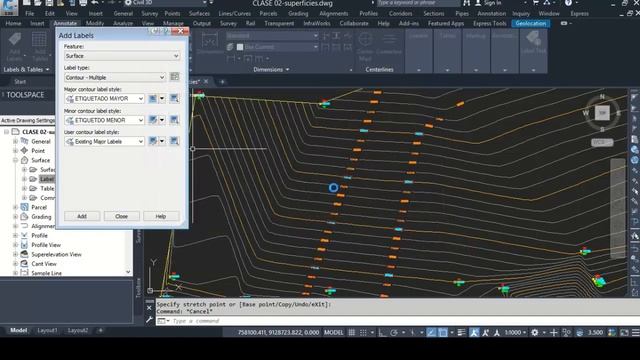This screenshot has width=640, height=360.
Task: Click the clean screen icon in status bar
Action: (x=624, y=333)
